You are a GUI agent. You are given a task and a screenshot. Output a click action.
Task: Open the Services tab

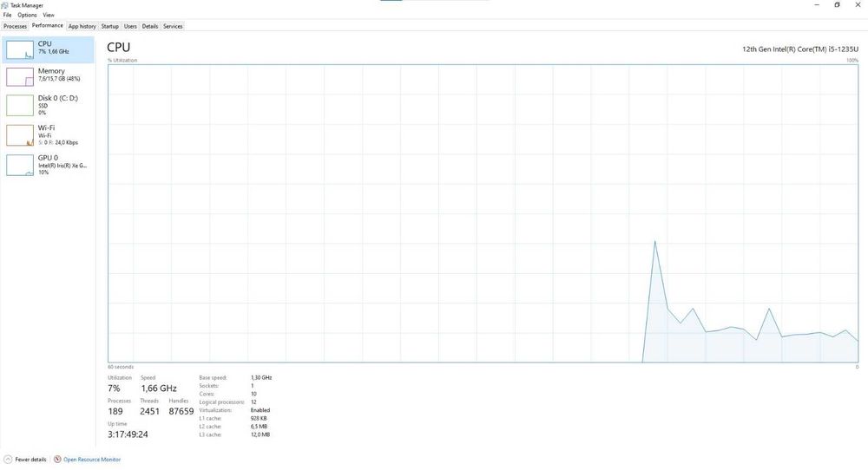173,26
